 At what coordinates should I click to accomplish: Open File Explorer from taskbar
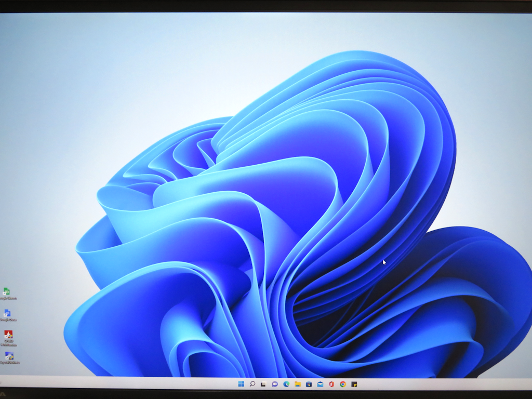pyautogui.click(x=298, y=384)
